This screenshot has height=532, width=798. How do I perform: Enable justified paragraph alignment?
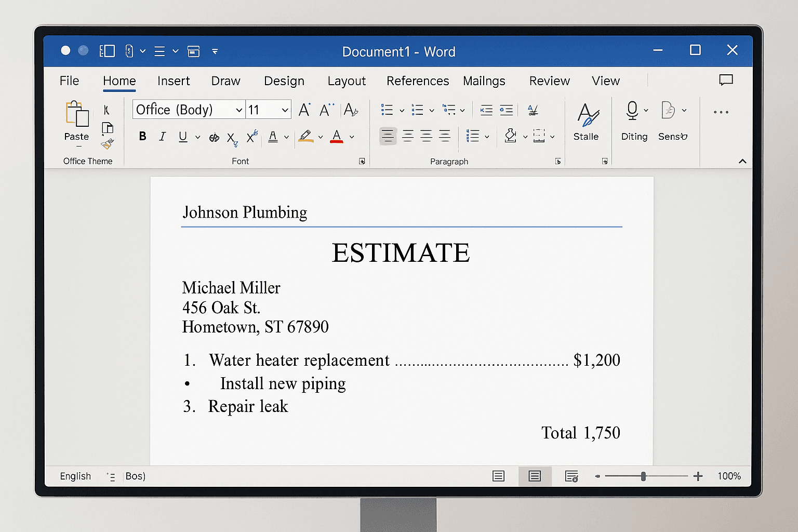445,136
